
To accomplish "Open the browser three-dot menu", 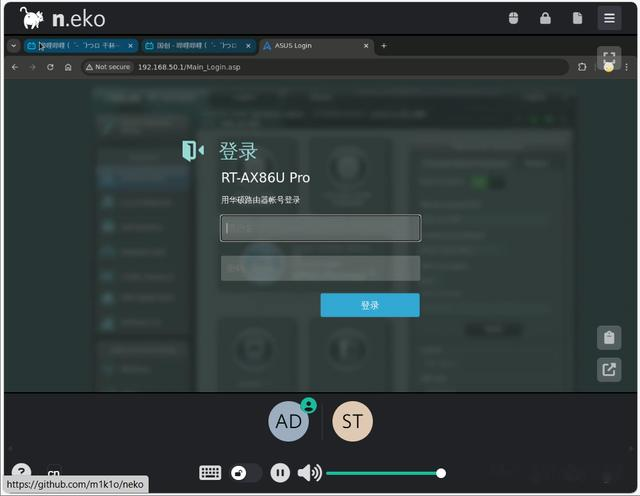I will [x=627, y=67].
